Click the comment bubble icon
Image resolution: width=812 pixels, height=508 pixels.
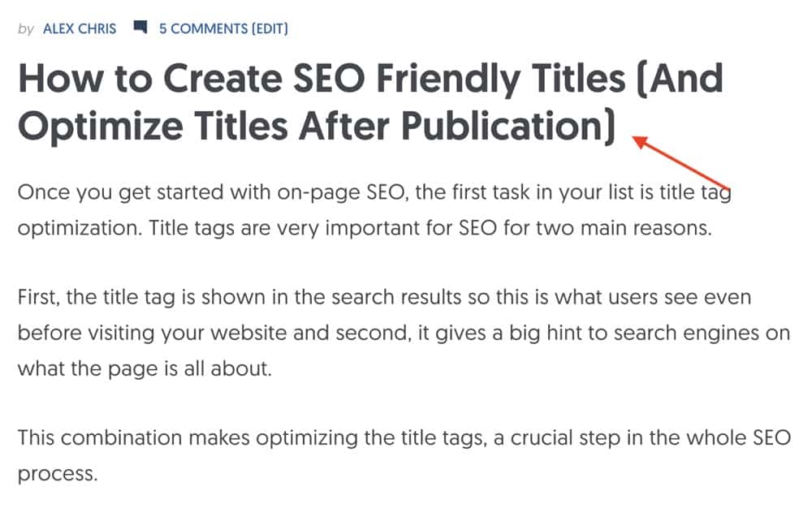coord(140,28)
